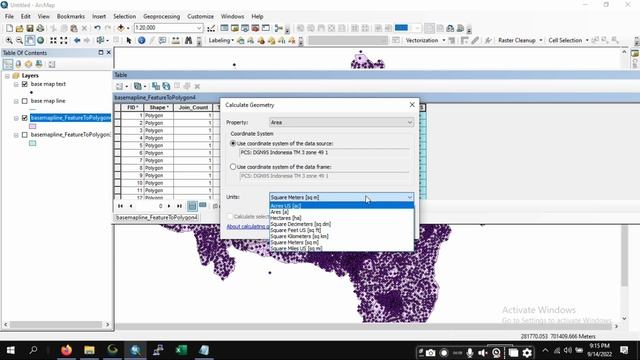Choose Hectares [ha] from units list

point(342,218)
